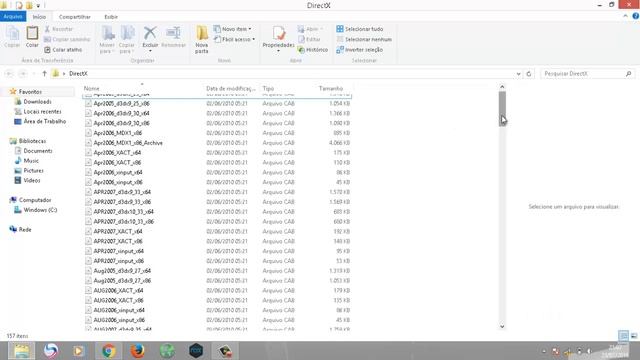Open Firefox from the taskbar
The height and width of the screenshot is (360, 640).
(x=138, y=351)
